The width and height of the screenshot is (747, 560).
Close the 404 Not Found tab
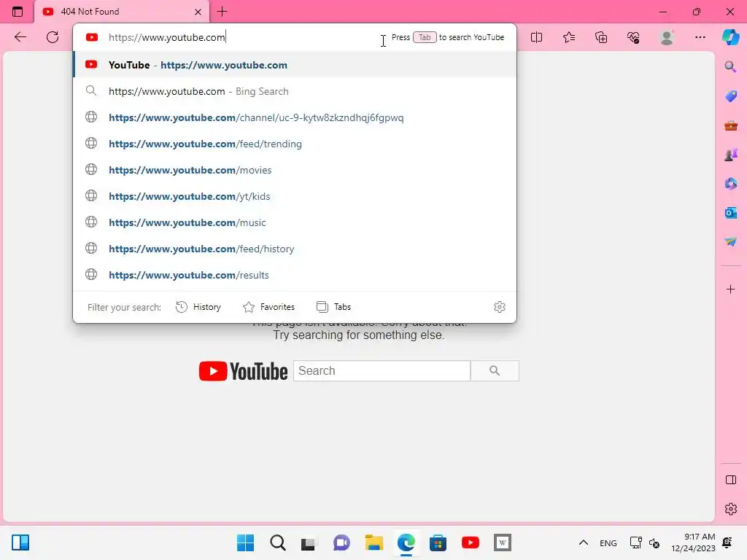198,12
